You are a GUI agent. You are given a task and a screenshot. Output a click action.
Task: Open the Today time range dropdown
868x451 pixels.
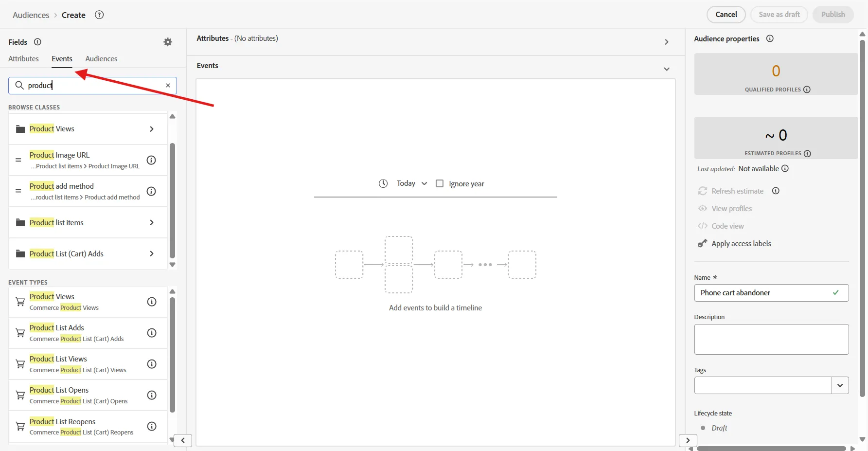(411, 183)
